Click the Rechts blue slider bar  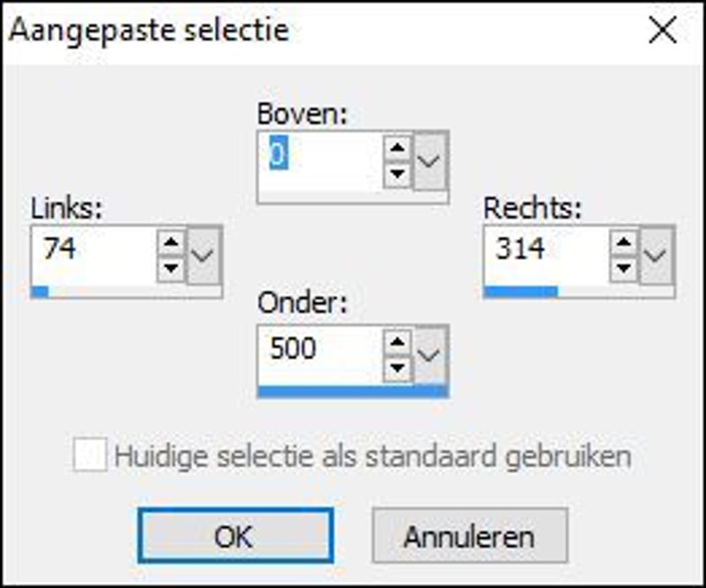point(521,291)
